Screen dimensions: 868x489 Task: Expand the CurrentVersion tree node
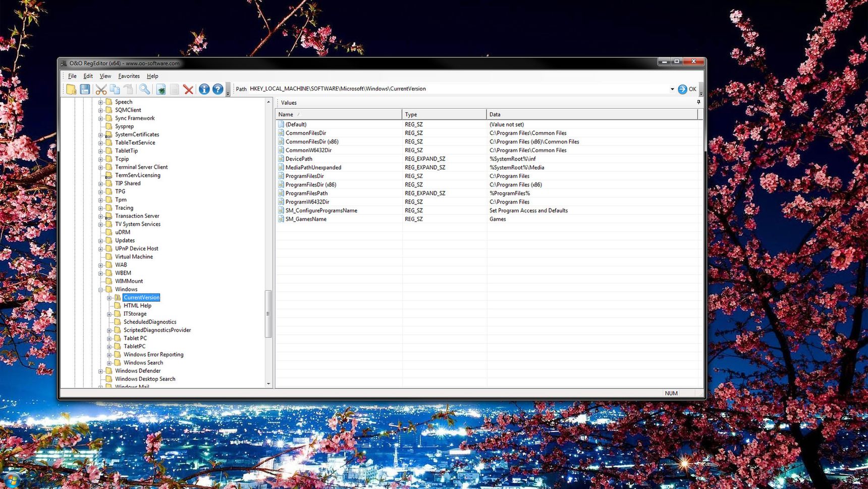(109, 298)
